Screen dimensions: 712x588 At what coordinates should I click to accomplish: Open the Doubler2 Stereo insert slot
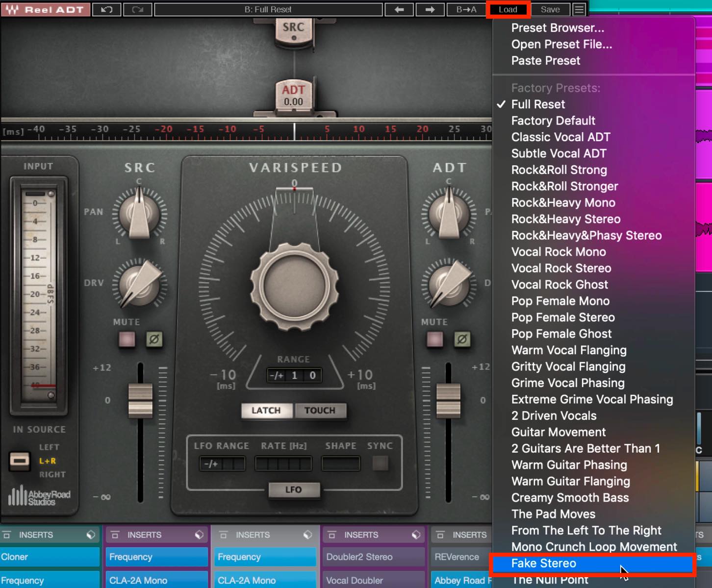point(374,557)
